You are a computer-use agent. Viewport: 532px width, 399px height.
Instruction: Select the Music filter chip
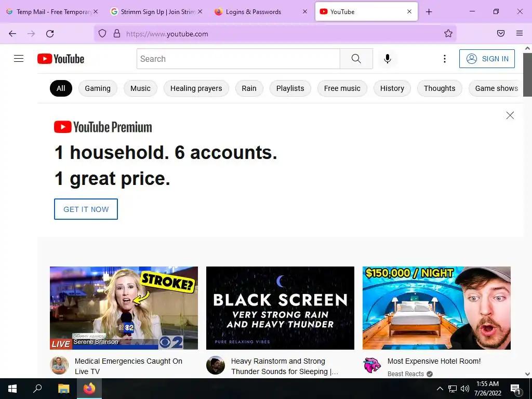(x=140, y=88)
